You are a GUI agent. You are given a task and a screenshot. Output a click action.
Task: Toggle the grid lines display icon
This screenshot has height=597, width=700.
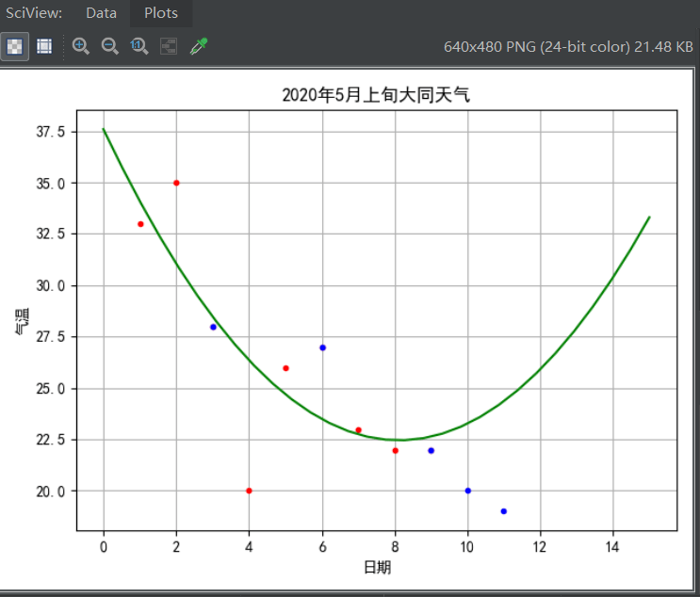44,46
